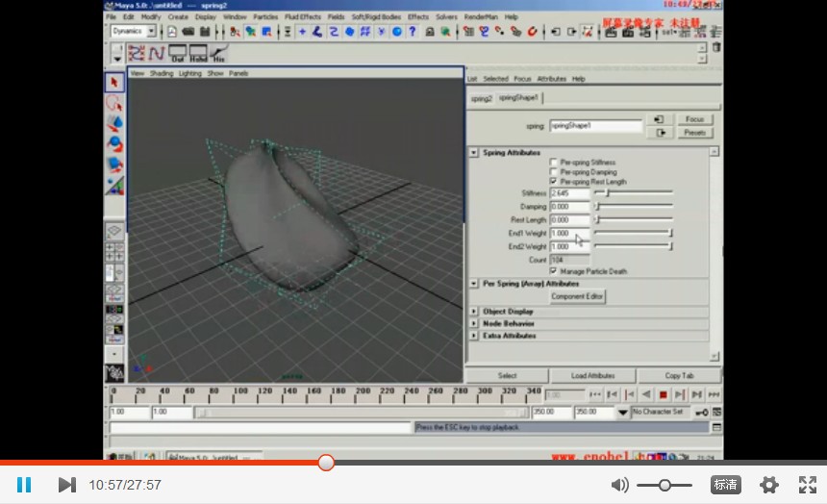This screenshot has height=504, width=827.
Task: Select the Maya arrow Select tool
Action: coord(114,83)
